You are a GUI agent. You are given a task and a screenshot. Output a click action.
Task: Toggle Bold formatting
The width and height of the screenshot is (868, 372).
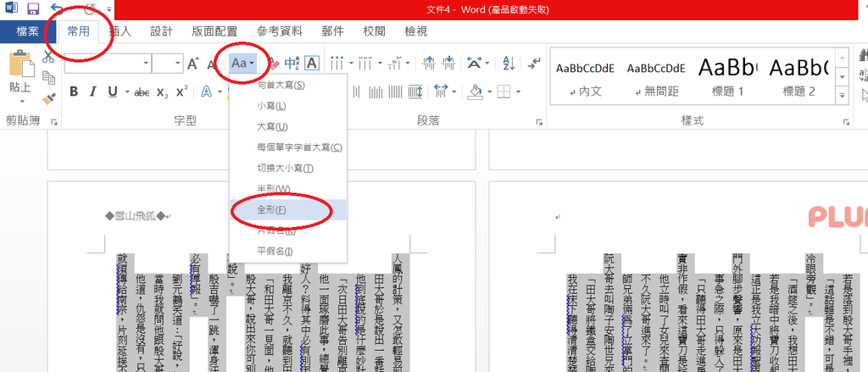[x=73, y=92]
